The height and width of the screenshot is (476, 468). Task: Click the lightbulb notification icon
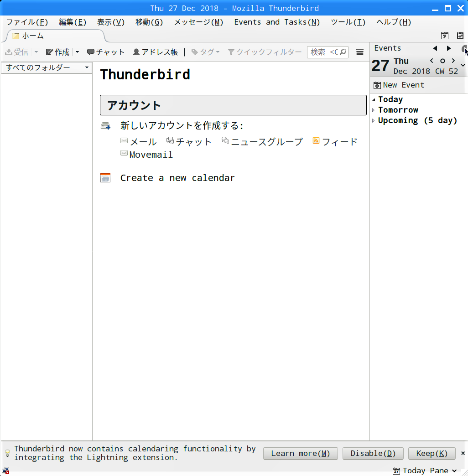coord(8,453)
